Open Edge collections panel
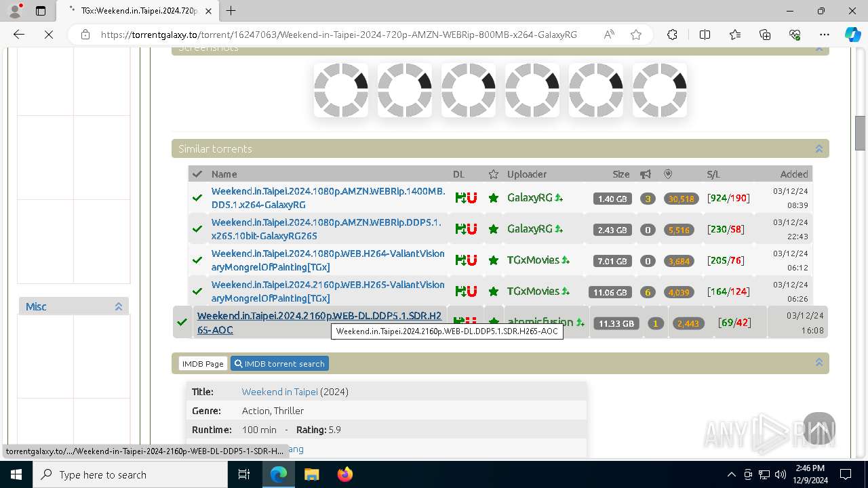The height and width of the screenshot is (488, 868). tap(765, 35)
